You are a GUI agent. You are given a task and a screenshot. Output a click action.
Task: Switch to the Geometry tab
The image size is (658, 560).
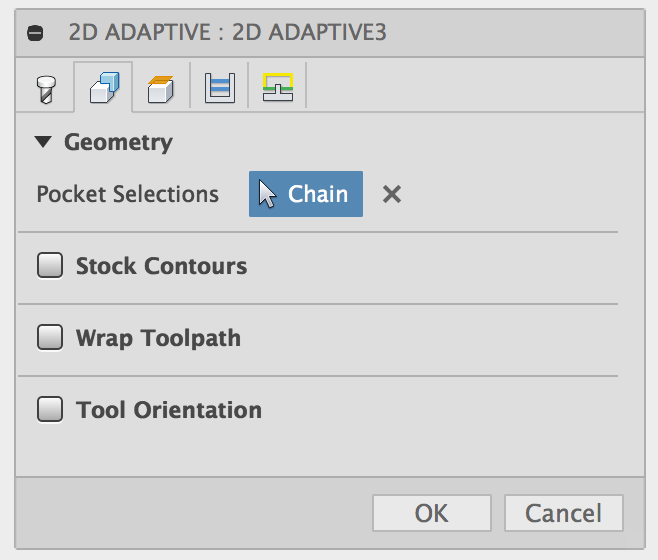point(104,88)
